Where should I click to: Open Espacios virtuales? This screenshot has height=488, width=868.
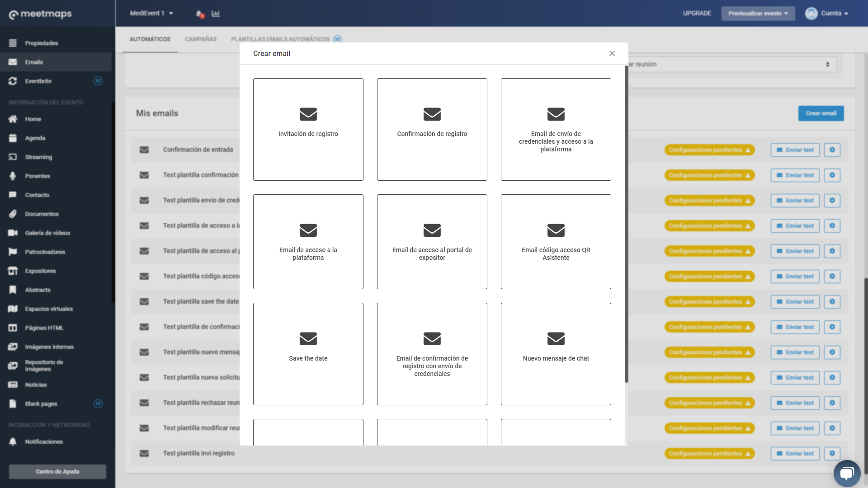tap(56, 309)
